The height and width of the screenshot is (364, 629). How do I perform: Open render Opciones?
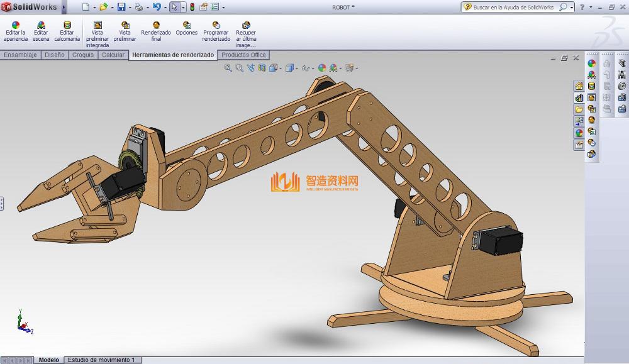pos(187,25)
